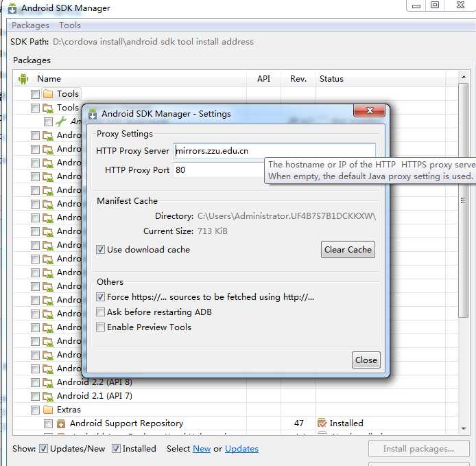Click the Tools folder icon
The height and width of the screenshot is (466, 476).
coord(48,94)
